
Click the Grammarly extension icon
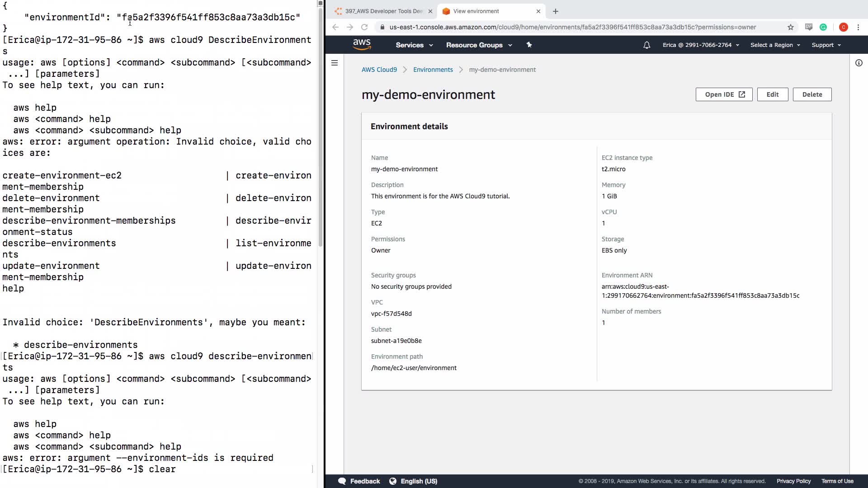(823, 27)
